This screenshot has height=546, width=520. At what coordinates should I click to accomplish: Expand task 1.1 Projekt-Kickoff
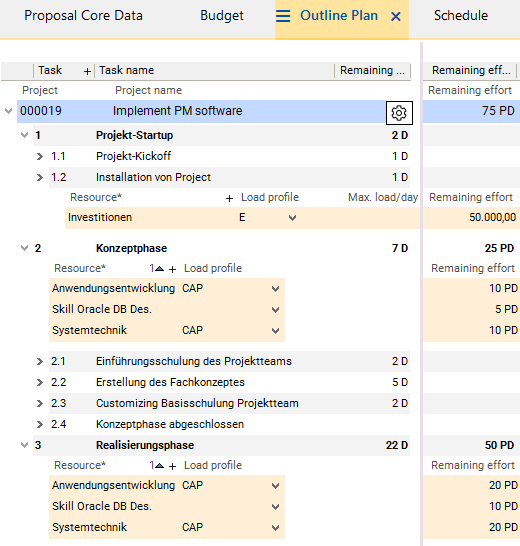click(40, 156)
